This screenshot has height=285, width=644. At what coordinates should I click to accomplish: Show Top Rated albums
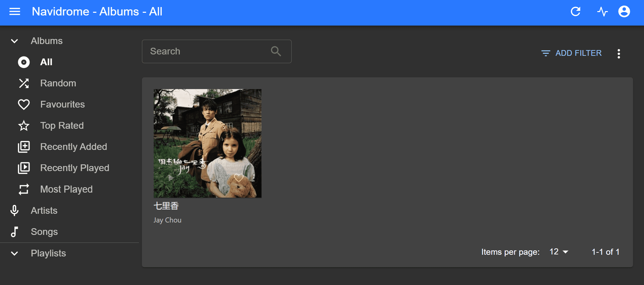click(x=62, y=126)
